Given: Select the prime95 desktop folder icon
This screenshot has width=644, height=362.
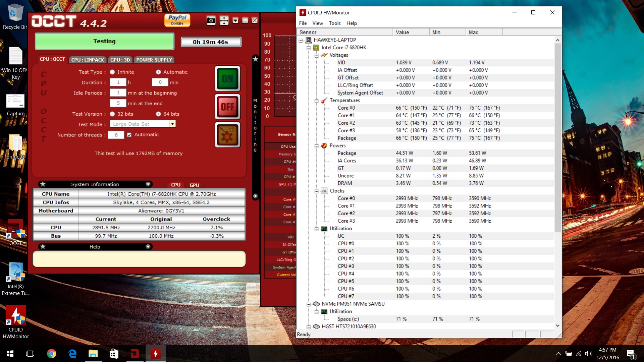Looking at the screenshot, I should pyautogui.click(x=15, y=146).
